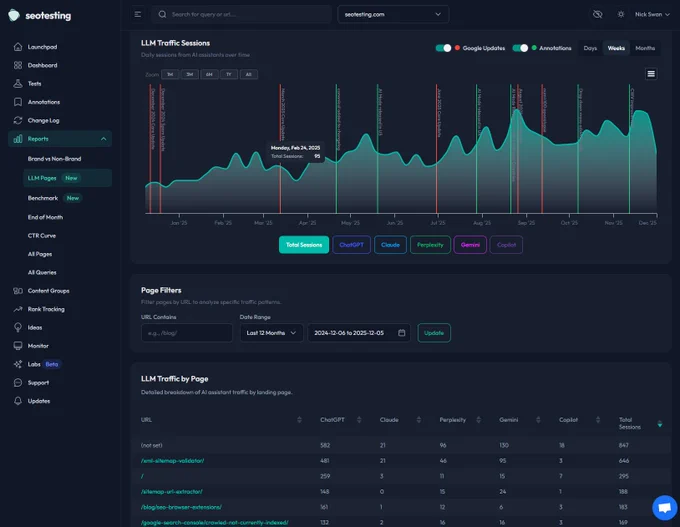Image resolution: width=680 pixels, height=527 pixels.
Task: Open /sitemap-url-extractor/ page link
Action: (x=171, y=491)
